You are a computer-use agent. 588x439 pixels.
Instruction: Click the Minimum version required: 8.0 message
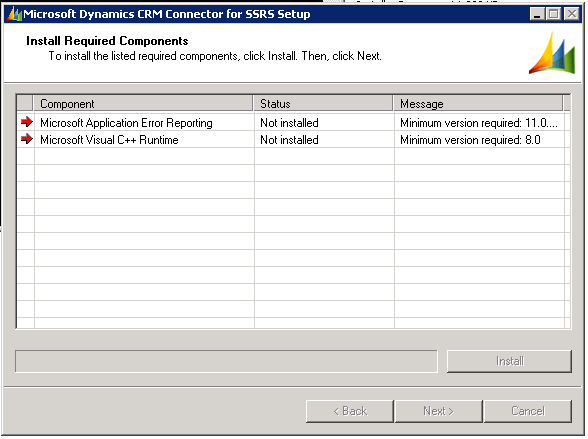click(470, 140)
